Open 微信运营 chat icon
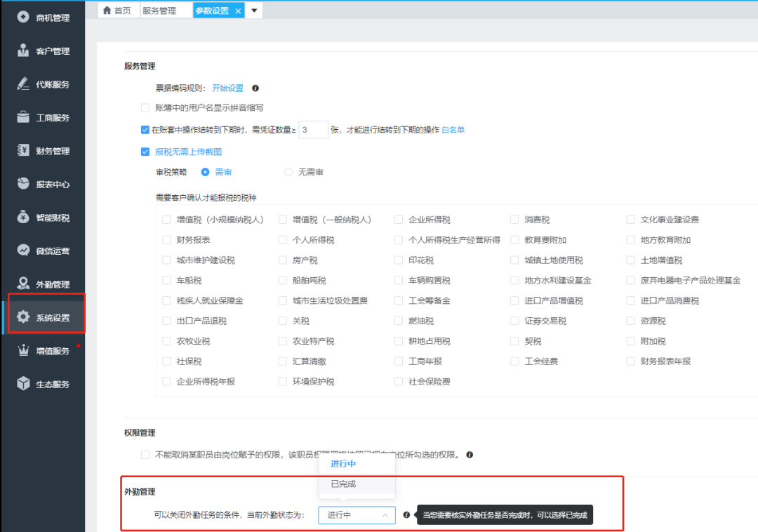Image resolution: width=758 pixels, height=532 pixels. pos(22,251)
